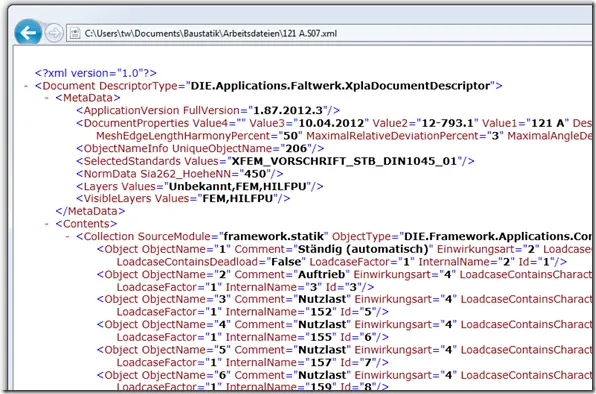596x394 pixels.
Task: Click the XML file icon in address bar
Action: tap(75, 33)
